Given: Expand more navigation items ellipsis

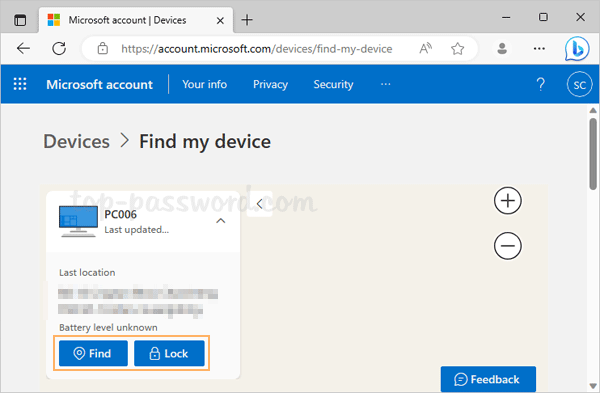Looking at the screenshot, I should click(x=386, y=84).
